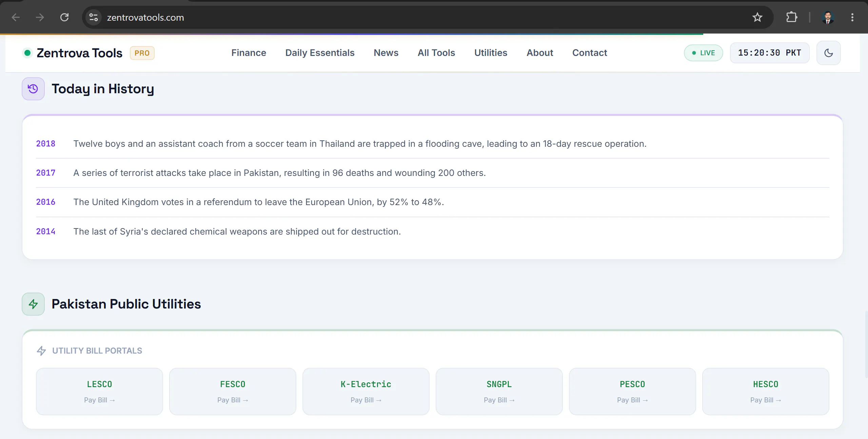Click the Pakistan terrorist attacks history entry
The height and width of the screenshot is (439, 868).
(280, 173)
